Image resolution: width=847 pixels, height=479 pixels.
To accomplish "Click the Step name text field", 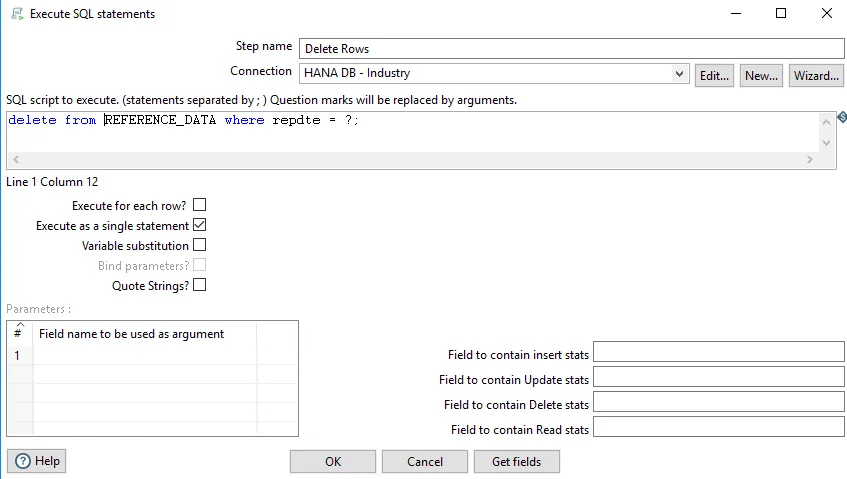I will (572, 48).
